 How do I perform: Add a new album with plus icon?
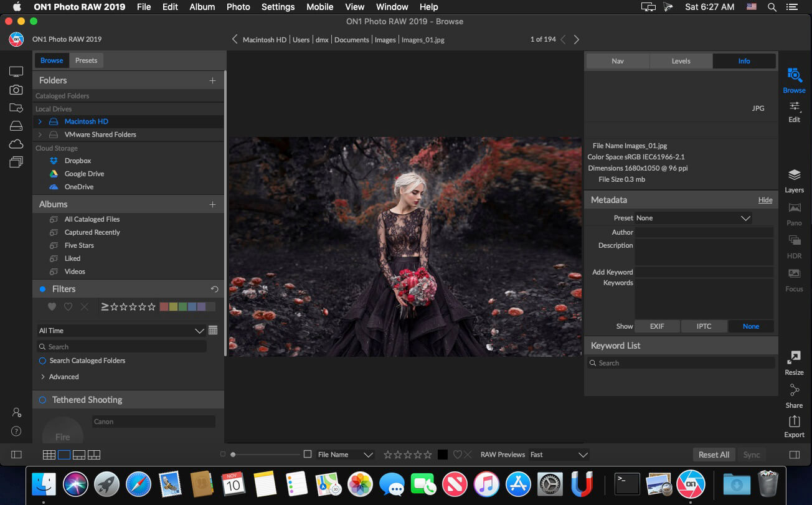(212, 204)
